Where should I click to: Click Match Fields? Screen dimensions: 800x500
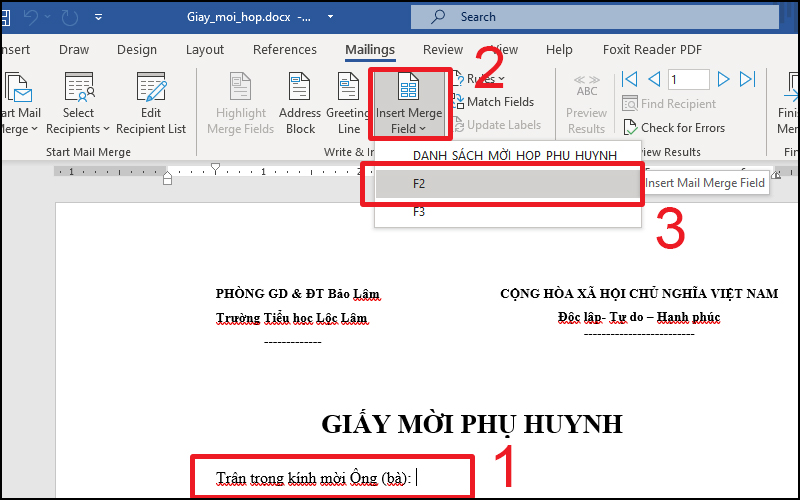(494, 102)
